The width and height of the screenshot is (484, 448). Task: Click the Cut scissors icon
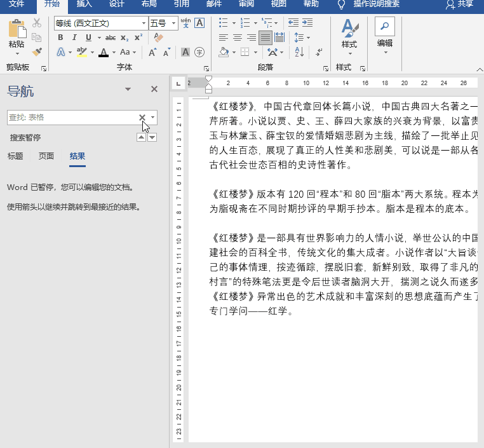[x=37, y=23]
